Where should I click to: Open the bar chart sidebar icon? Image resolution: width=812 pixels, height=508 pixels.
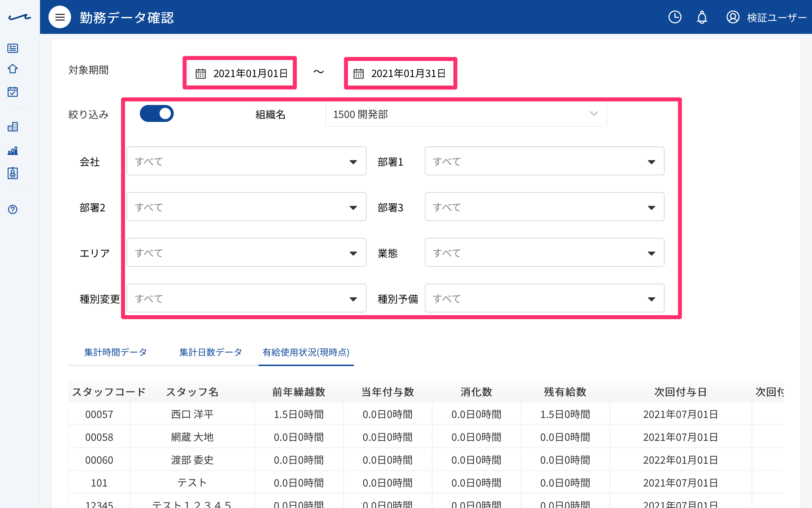[13, 150]
